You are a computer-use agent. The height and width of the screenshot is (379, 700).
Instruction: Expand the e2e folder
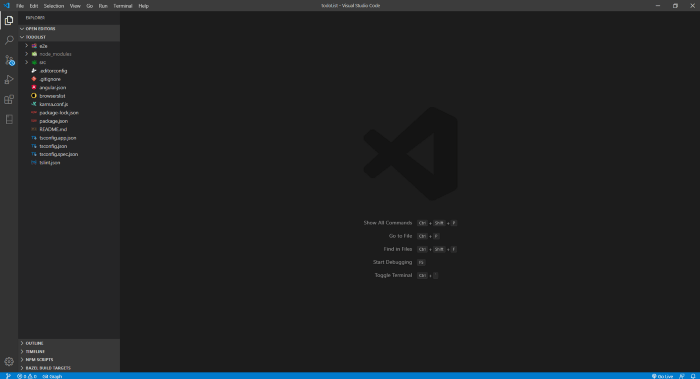69,46
